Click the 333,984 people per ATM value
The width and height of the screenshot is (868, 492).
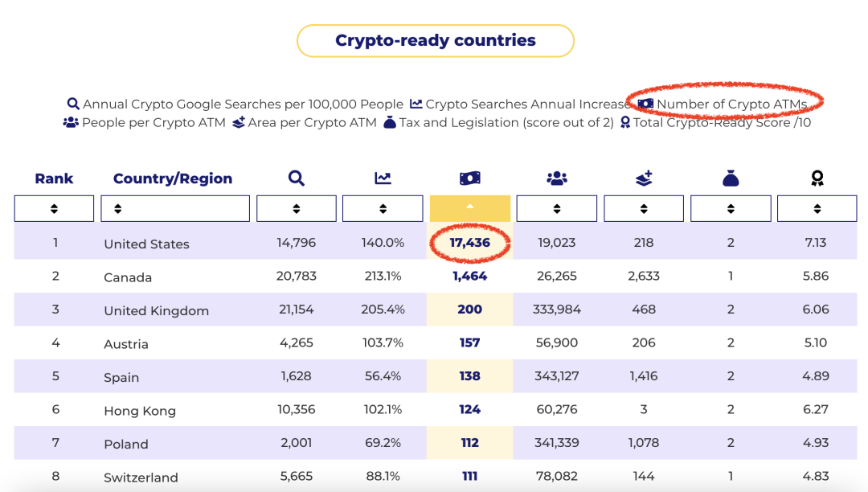(557, 310)
